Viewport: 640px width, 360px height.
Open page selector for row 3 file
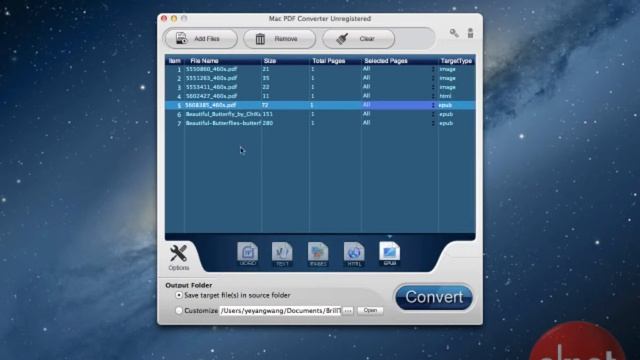pos(433,87)
